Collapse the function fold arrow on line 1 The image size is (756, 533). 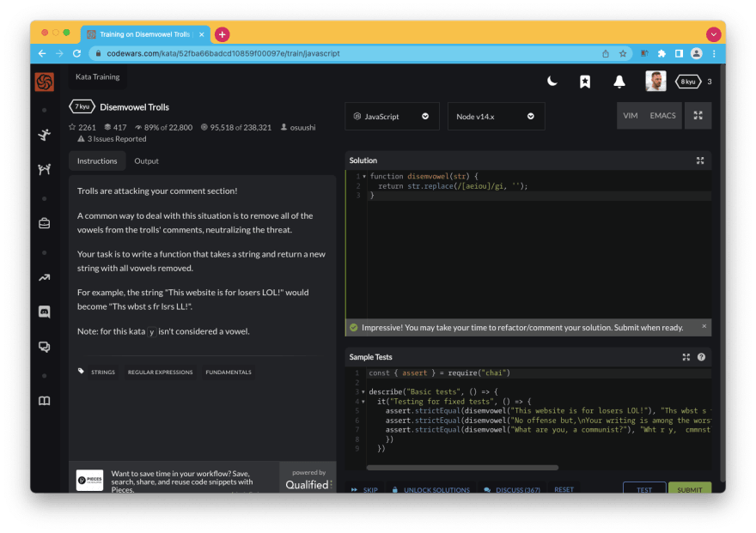click(364, 176)
